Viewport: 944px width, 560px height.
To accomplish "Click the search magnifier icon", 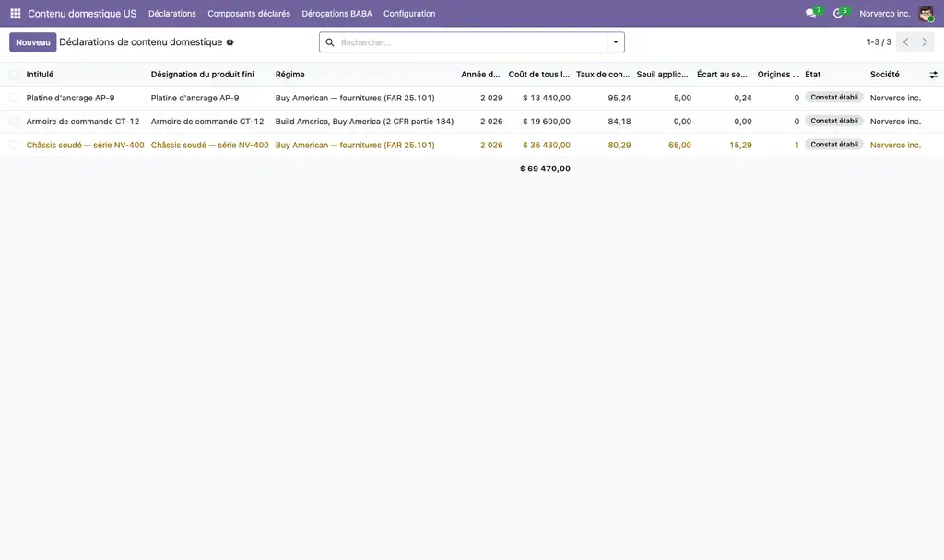I will pos(330,42).
